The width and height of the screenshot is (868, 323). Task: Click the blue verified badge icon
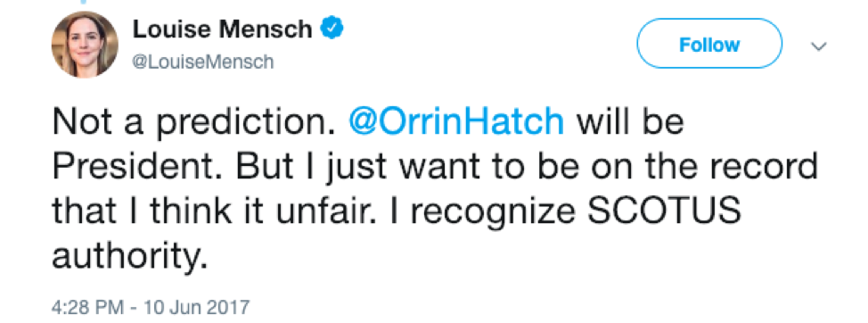point(332,28)
